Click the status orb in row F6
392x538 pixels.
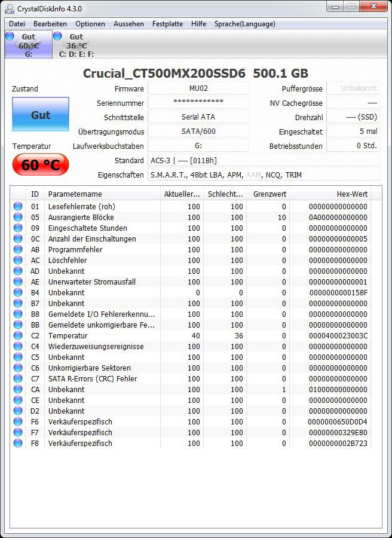(18, 421)
